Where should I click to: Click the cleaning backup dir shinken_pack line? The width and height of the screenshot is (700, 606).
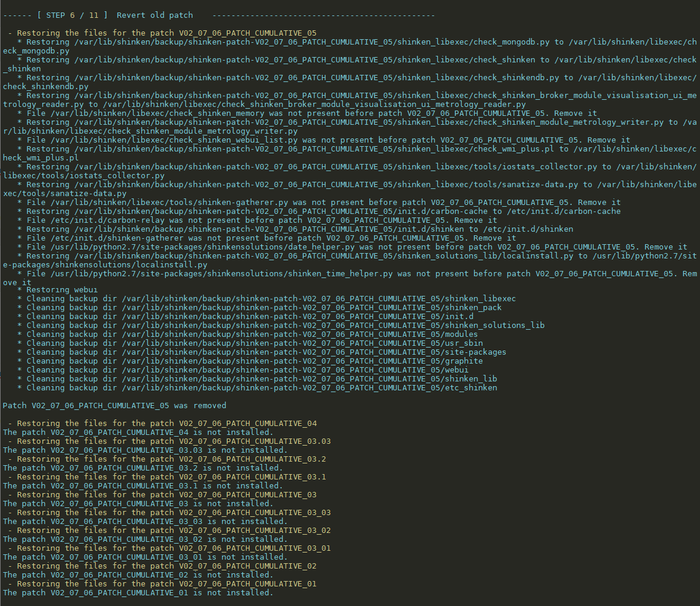260,308
